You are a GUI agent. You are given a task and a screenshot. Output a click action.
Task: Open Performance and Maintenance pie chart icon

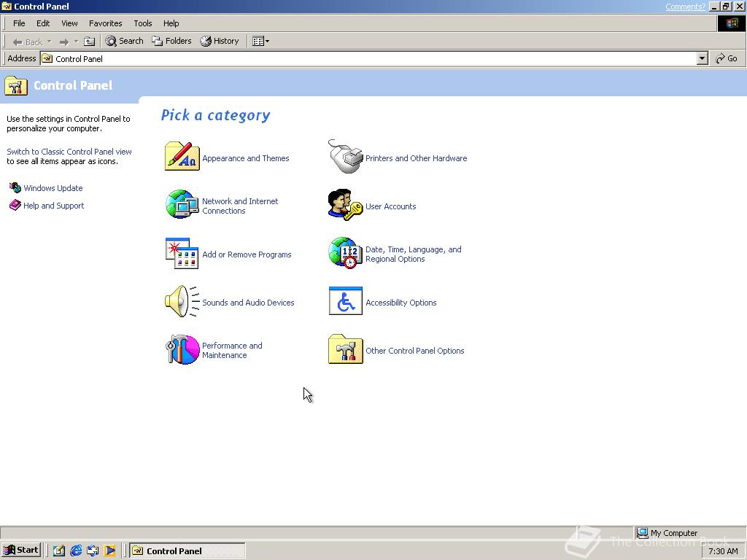[x=182, y=349]
